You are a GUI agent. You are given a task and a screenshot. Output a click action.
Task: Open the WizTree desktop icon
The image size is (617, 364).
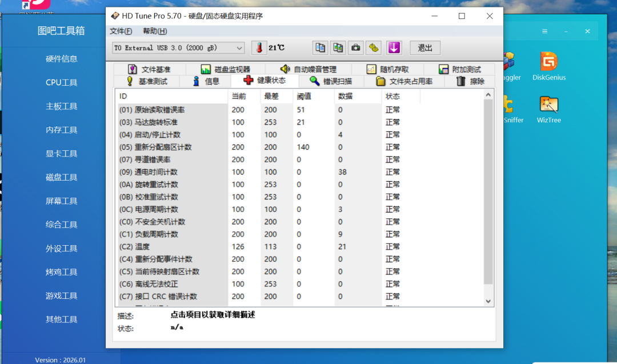click(x=549, y=110)
